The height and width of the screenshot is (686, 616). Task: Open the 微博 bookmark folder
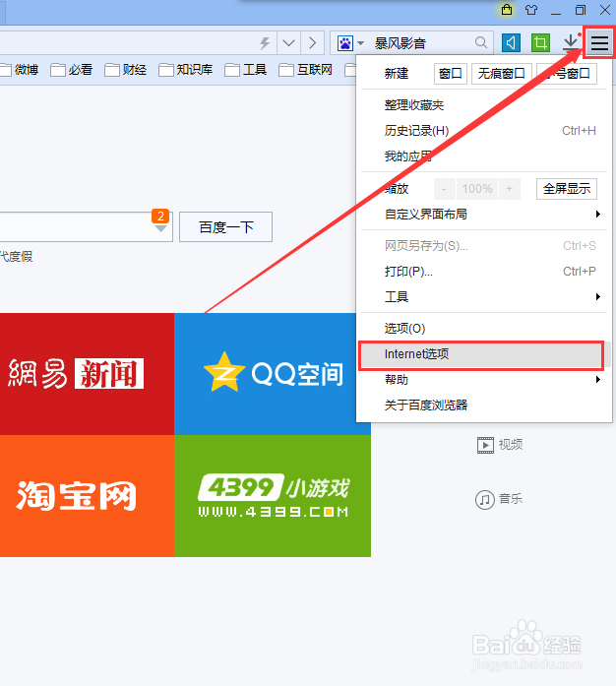[x=20, y=70]
